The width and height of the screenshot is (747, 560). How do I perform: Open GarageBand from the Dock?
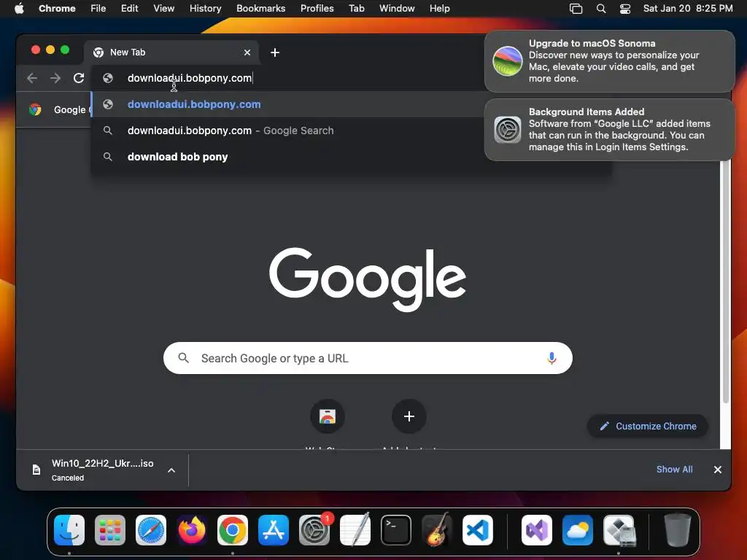point(437,530)
